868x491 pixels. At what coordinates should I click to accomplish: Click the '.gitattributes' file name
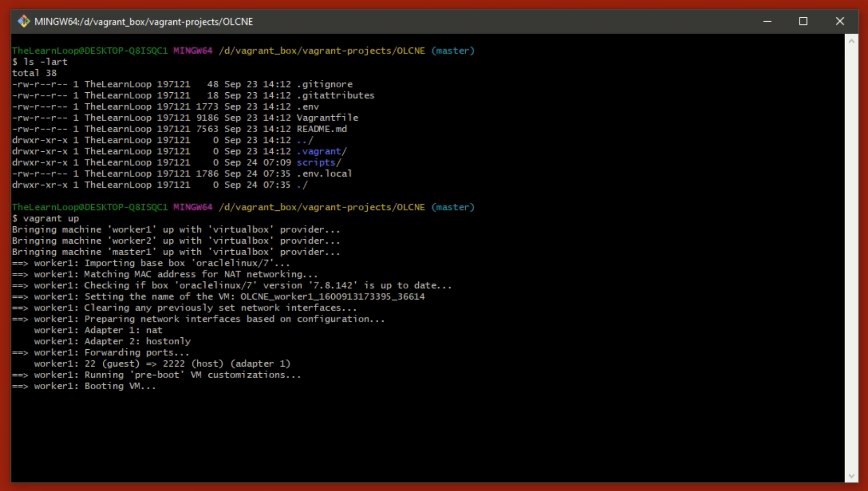click(x=336, y=95)
